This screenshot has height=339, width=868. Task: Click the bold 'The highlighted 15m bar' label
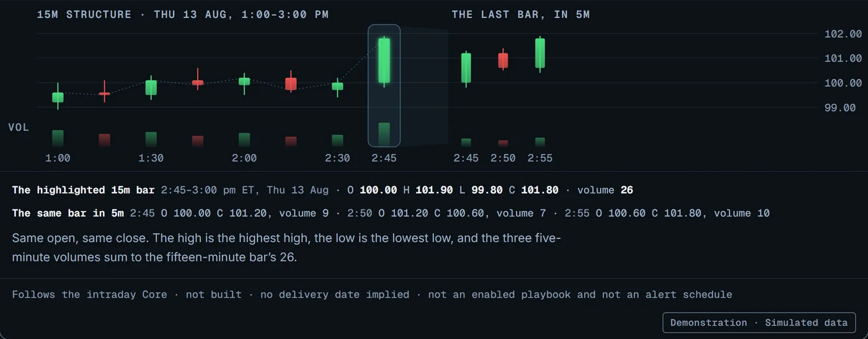coord(84,190)
